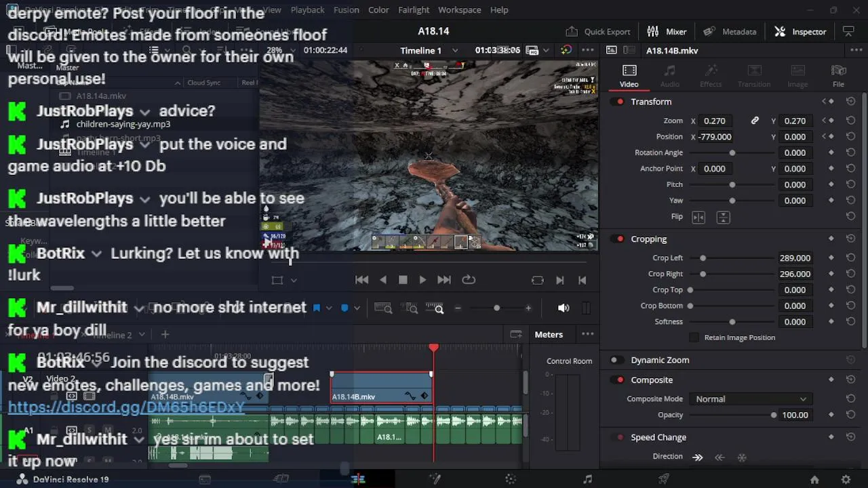Viewport: 868px width, 488px height.
Task: Reset the Opacity value
Action: (850, 415)
